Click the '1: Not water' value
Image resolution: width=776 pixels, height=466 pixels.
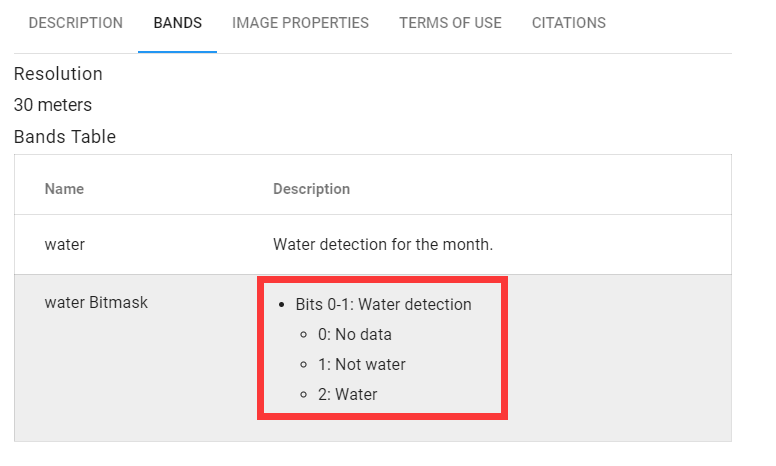[362, 364]
